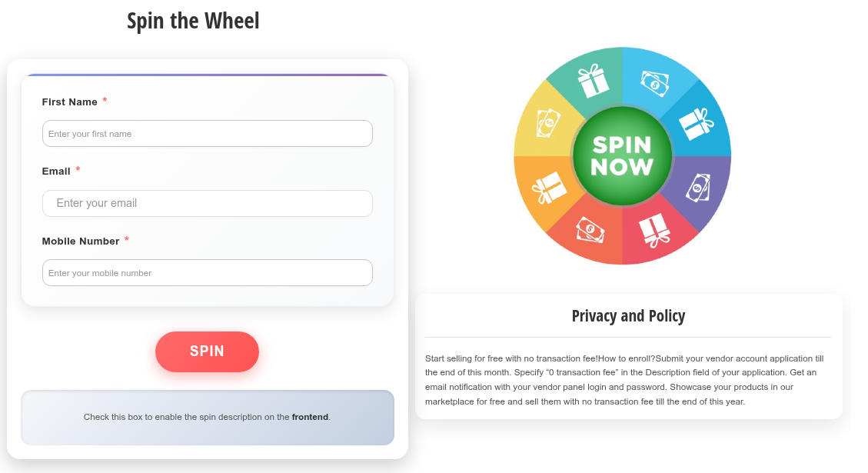Click the red SPIN button
868x473 pixels.
pos(207,351)
